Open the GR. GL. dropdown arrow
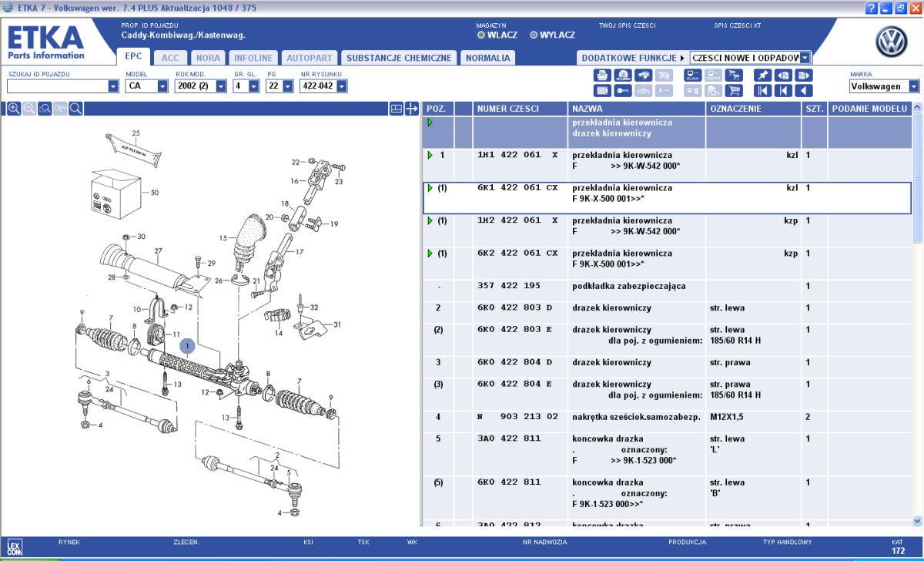 255,86
